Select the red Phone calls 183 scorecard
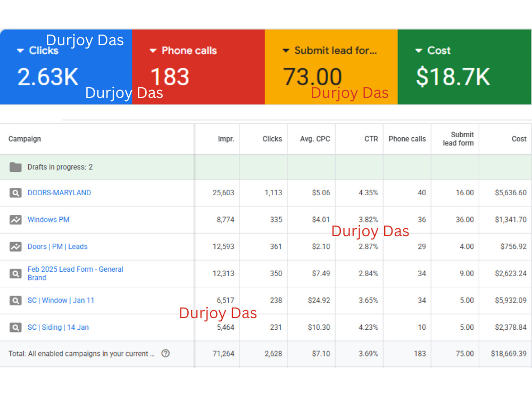 [x=198, y=67]
